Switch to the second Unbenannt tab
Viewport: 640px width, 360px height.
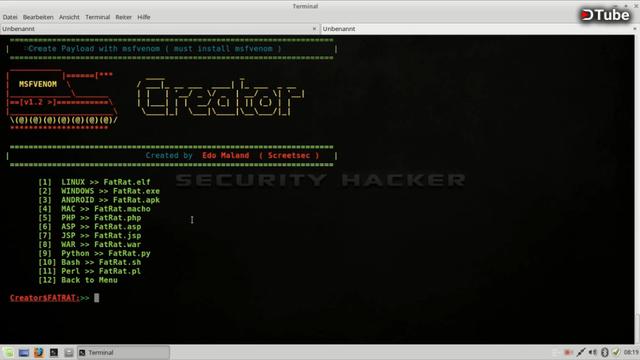tap(480, 29)
